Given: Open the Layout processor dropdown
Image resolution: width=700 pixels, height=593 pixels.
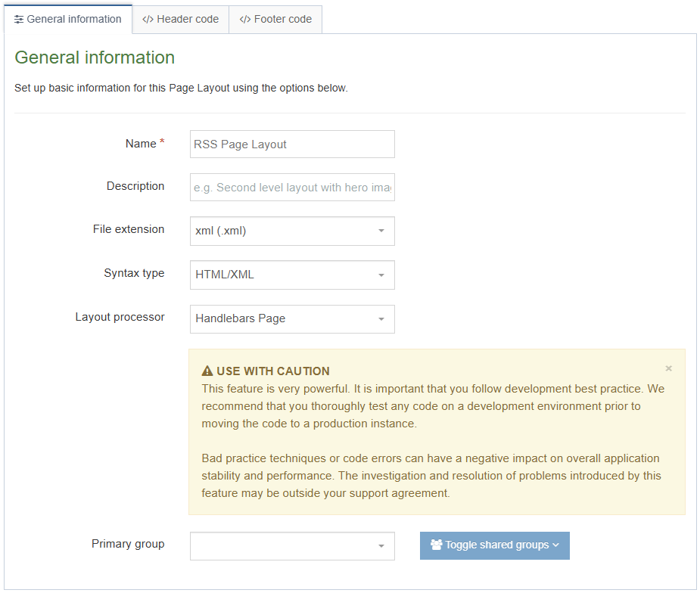Looking at the screenshot, I should tap(292, 318).
